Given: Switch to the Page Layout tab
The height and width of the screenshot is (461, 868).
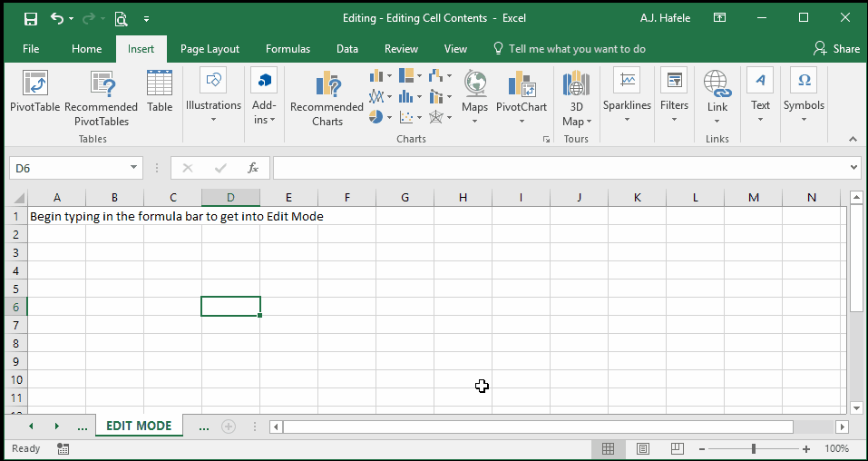Looking at the screenshot, I should (x=210, y=49).
